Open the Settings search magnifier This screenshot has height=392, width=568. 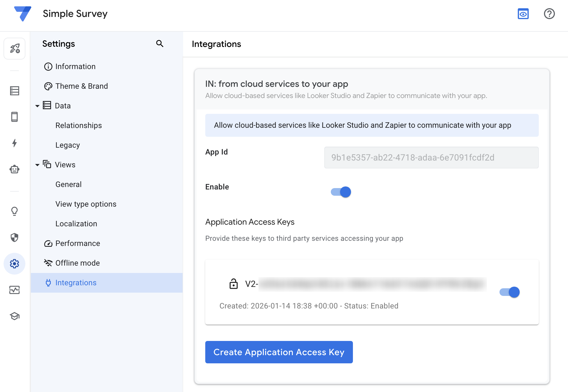coord(160,43)
